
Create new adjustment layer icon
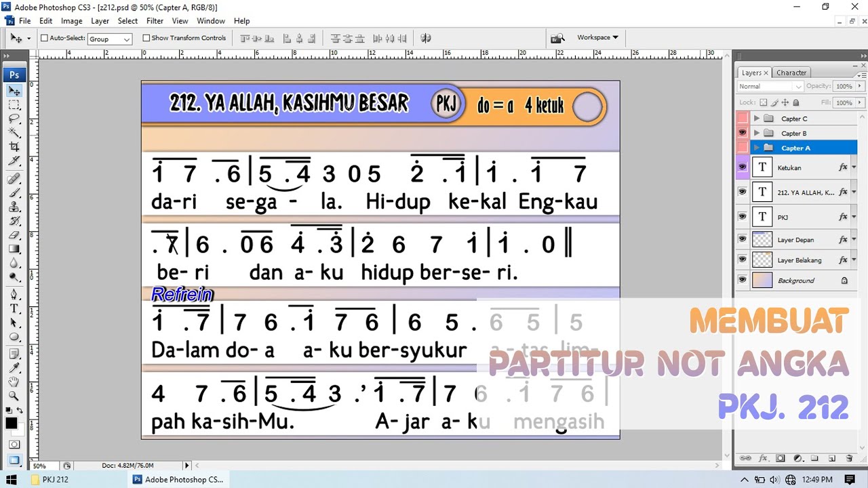click(x=798, y=458)
